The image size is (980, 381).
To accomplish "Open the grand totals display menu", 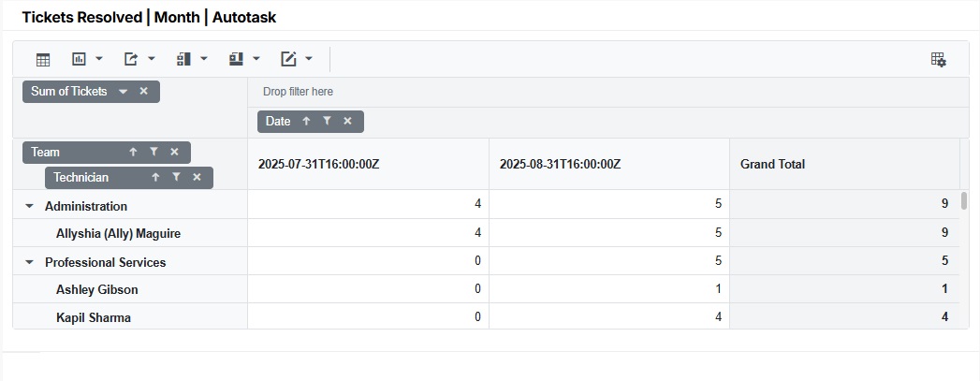I will coord(244,59).
